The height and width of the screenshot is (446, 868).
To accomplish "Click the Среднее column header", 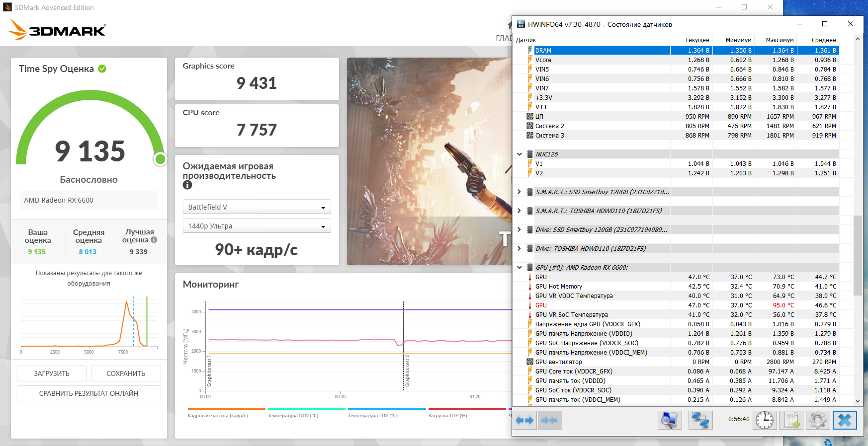I will [x=818, y=40].
